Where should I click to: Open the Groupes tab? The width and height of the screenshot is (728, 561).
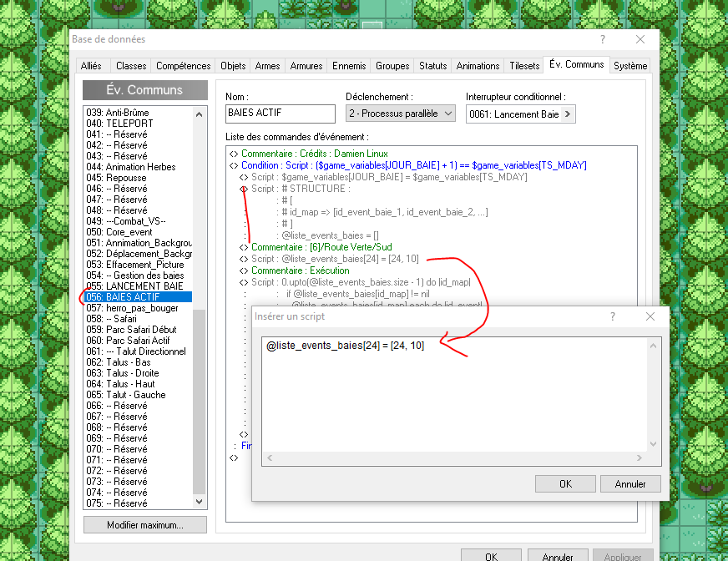[392, 66]
